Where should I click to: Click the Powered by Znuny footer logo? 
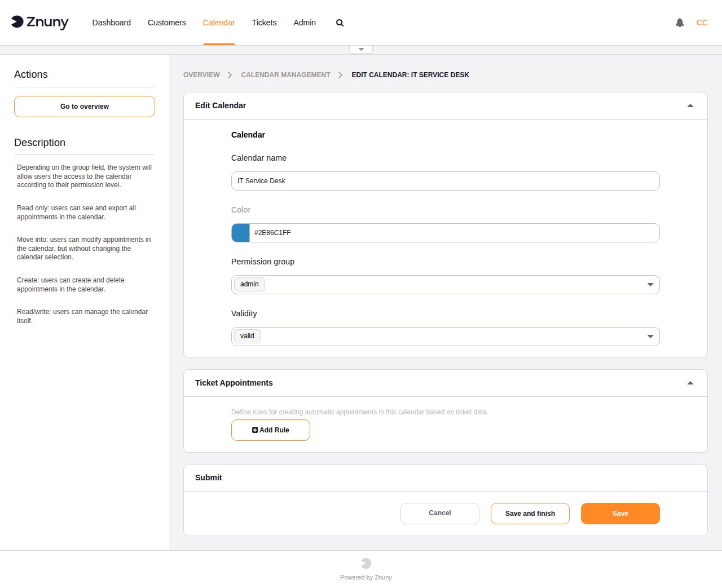click(366, 563)
